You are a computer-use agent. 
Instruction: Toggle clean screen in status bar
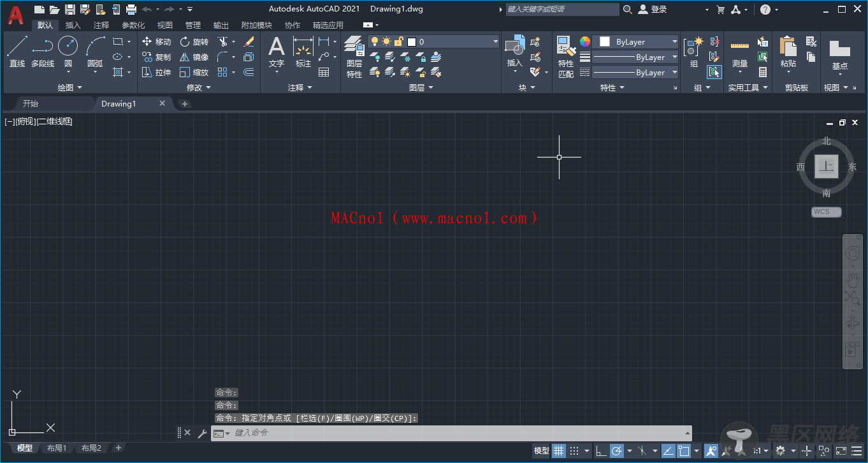841,451
